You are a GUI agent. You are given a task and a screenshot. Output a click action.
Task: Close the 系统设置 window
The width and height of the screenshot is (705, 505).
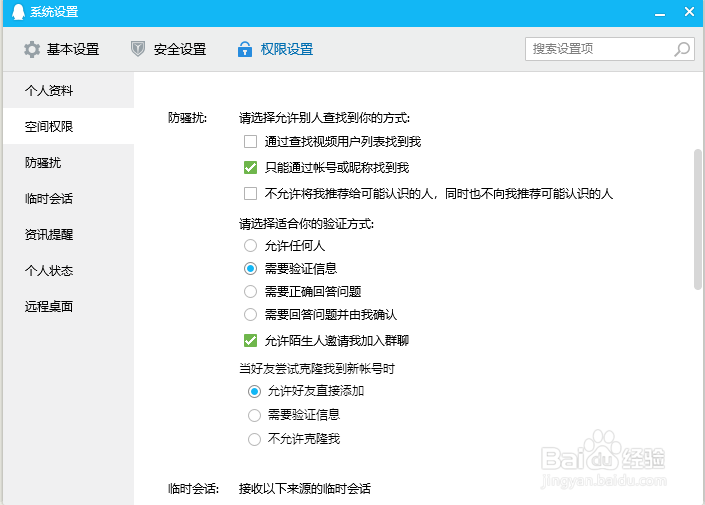click(x=689, y=12)
